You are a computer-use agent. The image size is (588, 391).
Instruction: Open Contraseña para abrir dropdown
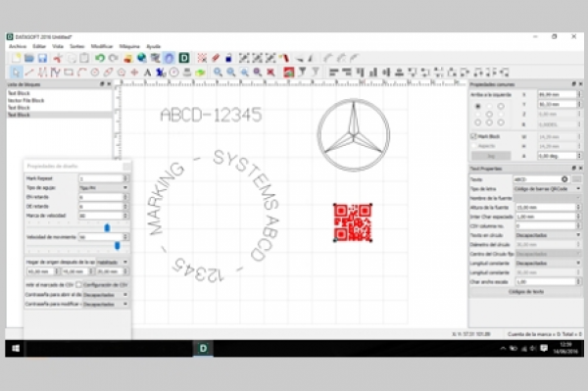coord(106,295)
